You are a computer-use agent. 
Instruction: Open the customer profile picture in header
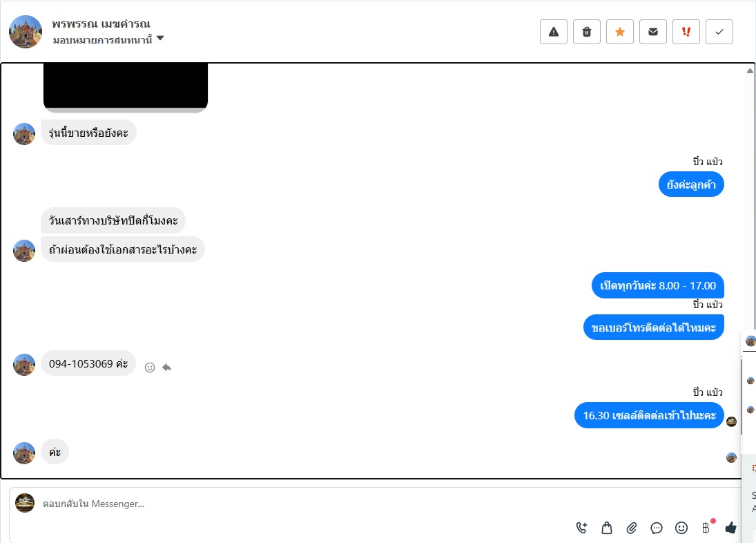click(26, 32)
